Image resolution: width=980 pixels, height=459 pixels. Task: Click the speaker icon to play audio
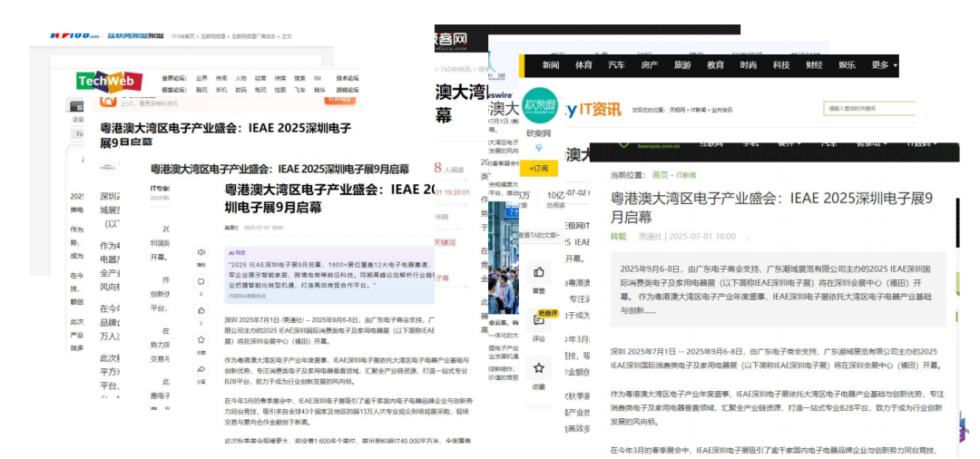tap(201, 252)
